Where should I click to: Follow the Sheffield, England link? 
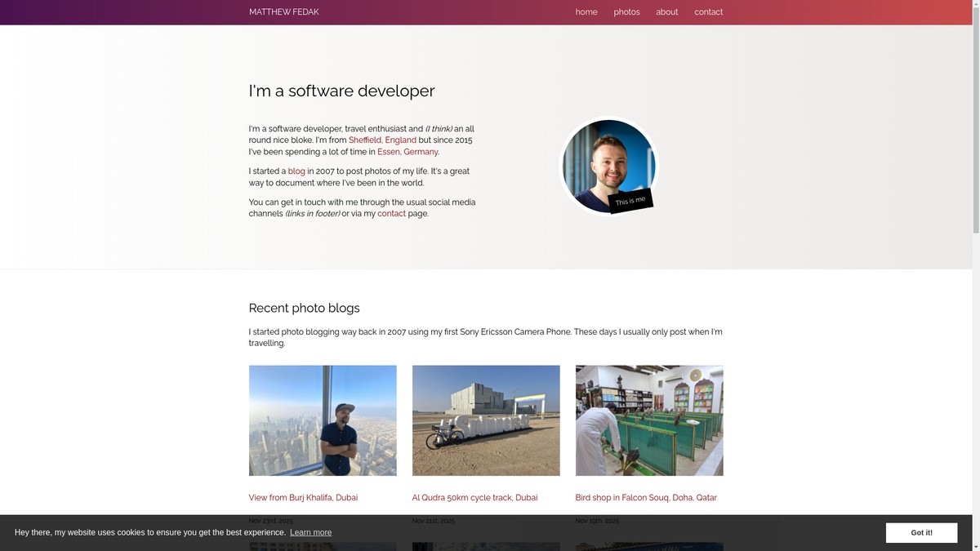tap(382, 140)
